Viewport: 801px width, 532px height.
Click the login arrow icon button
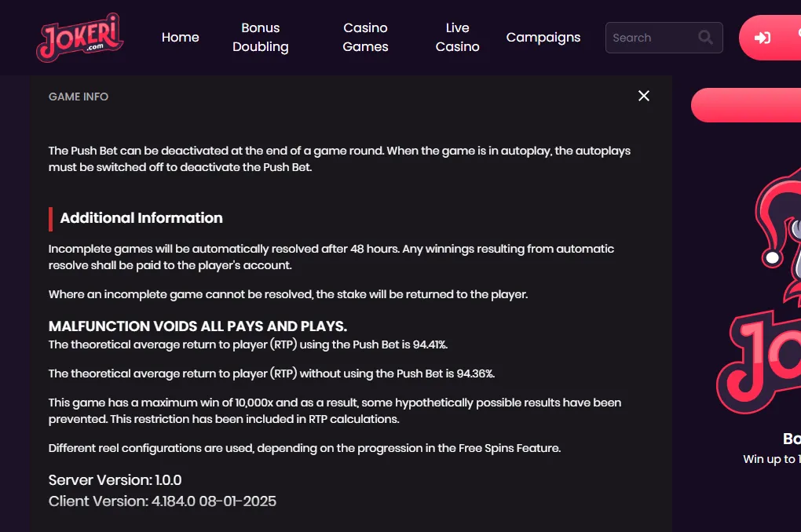coord(763,38)
